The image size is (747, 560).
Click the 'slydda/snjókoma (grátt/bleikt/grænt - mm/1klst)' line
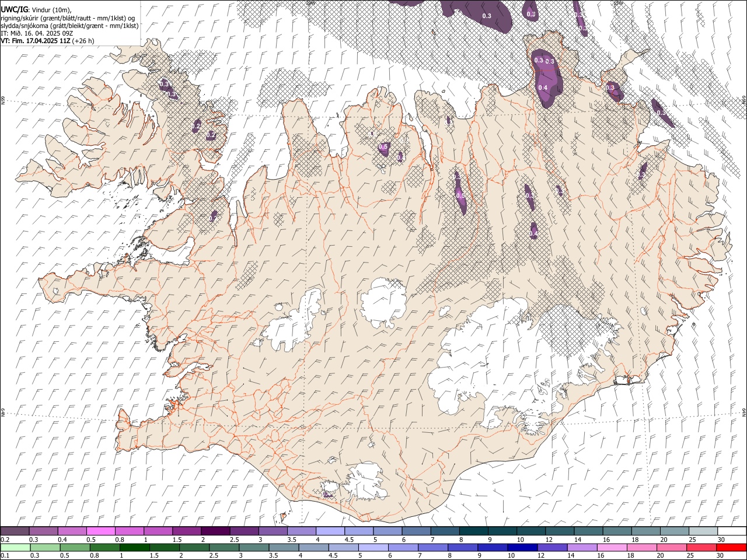69,26
